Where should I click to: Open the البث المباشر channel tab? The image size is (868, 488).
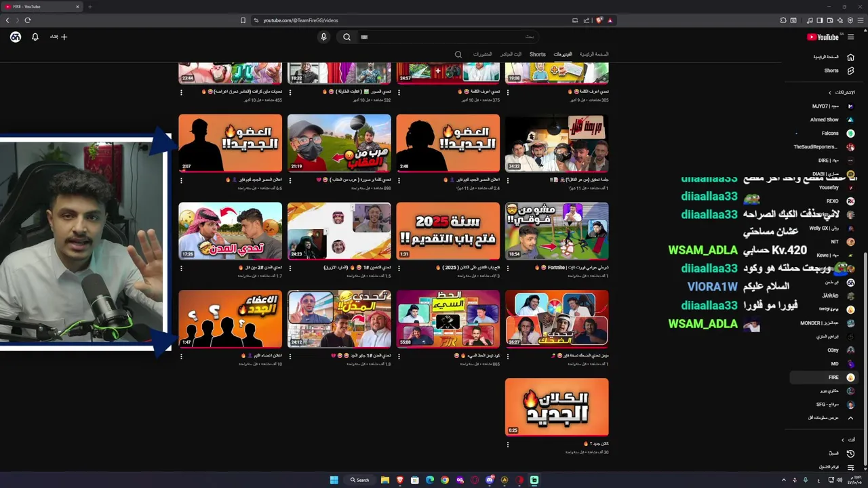tap(511, 54)
